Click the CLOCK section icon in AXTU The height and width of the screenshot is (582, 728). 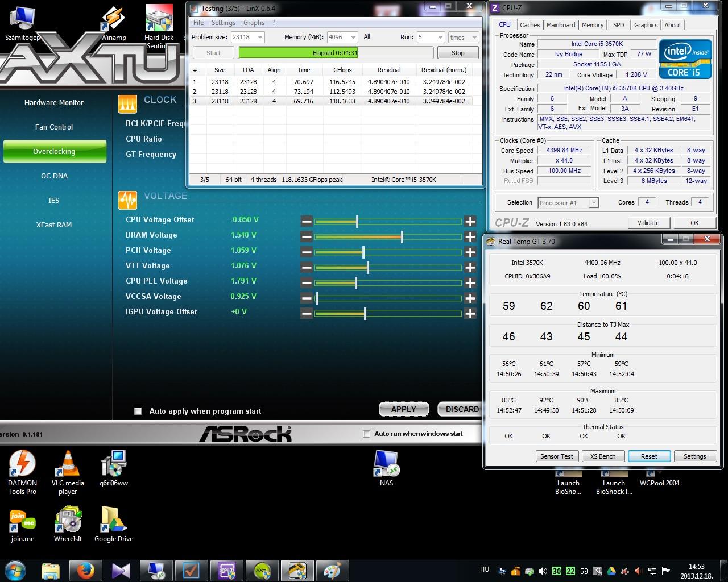point(127,103)
